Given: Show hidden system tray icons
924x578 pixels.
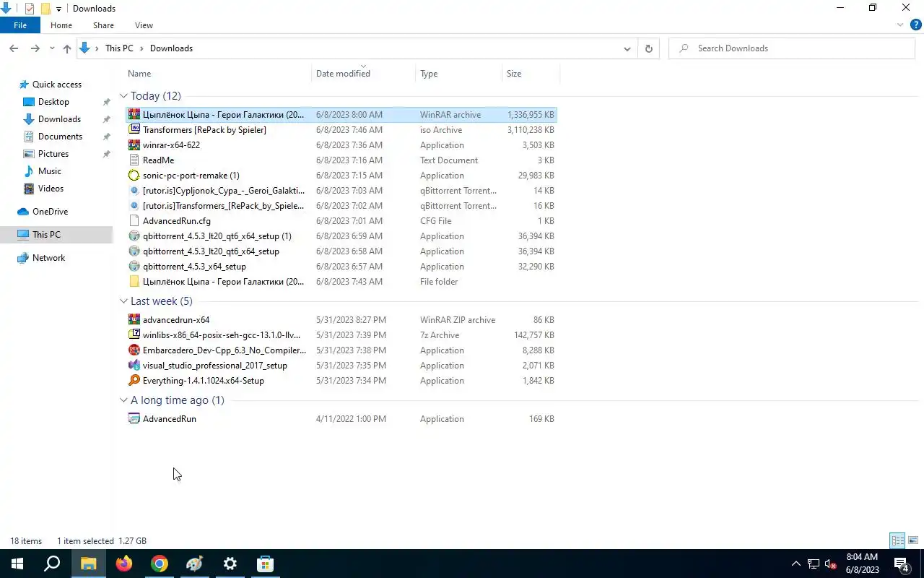Looking at the screenshot, I should point(796,564).
